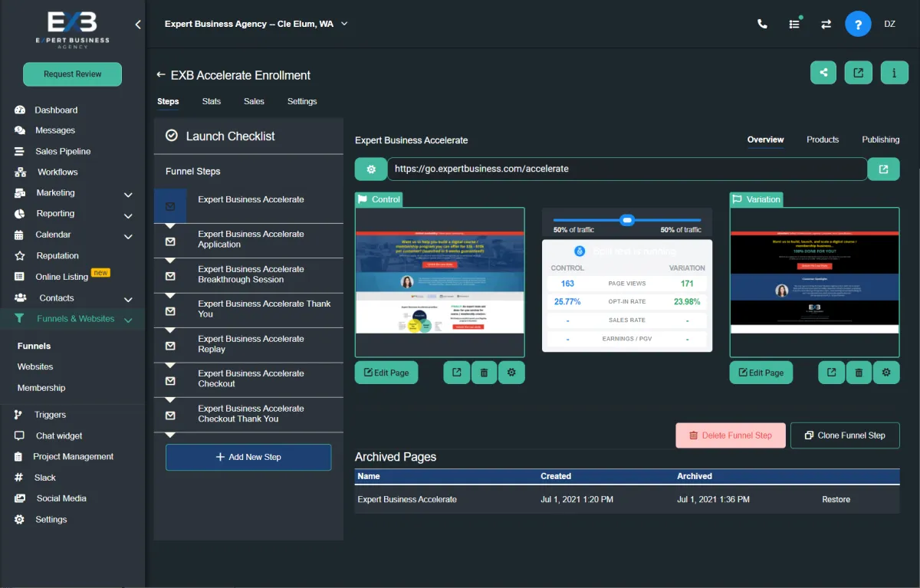Screen dimensions: 920x588
Task: Open Online Listing in sidebar
Action: coord(61,277)
